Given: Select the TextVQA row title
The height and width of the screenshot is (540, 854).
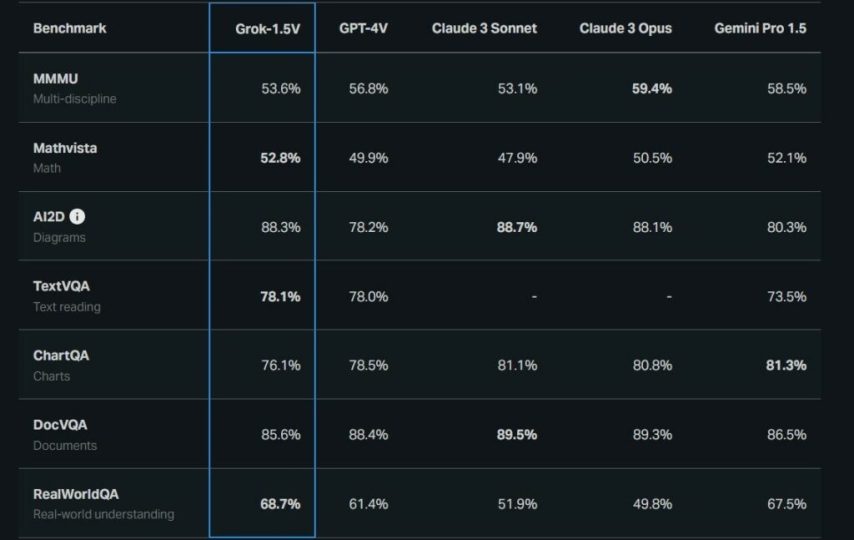Looking at the screenshot, I should pyautogui.click(x=61, y=286).
